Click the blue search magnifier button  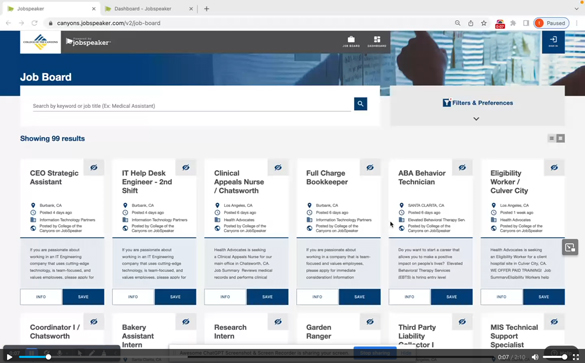pos(360,104)
